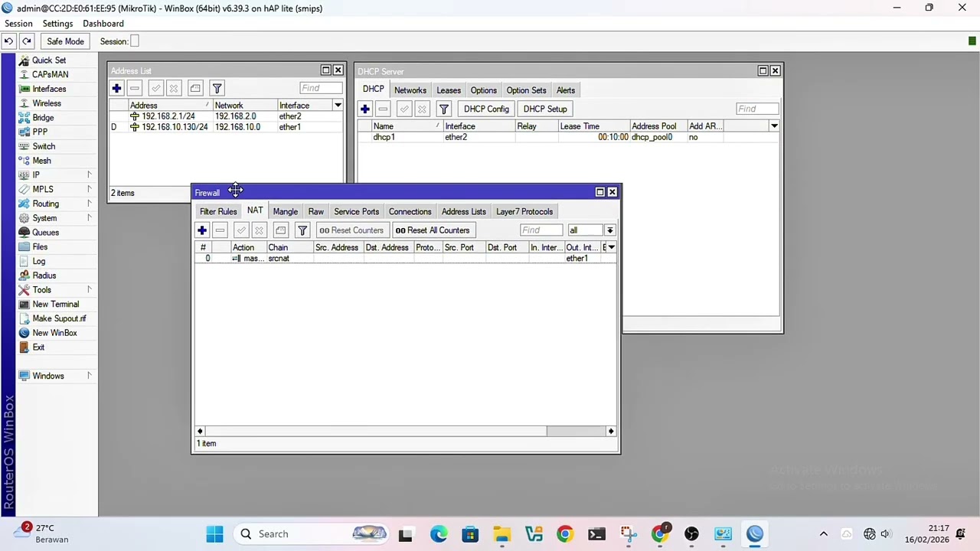The height and width of the screenshot is (551, 980).
Task: Click DHCP Config button
Action: [486, 109]
